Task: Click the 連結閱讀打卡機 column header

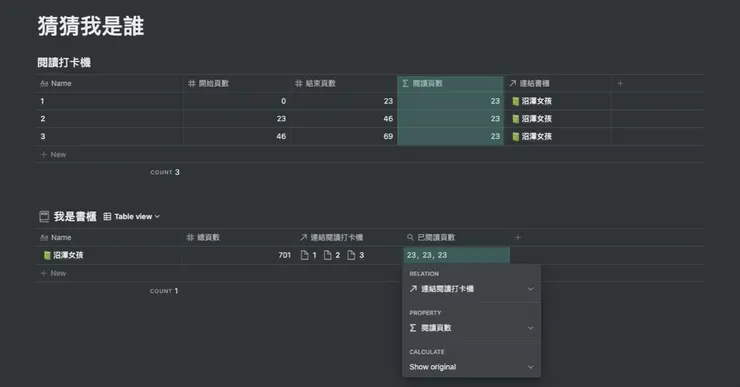Action: 349,237
